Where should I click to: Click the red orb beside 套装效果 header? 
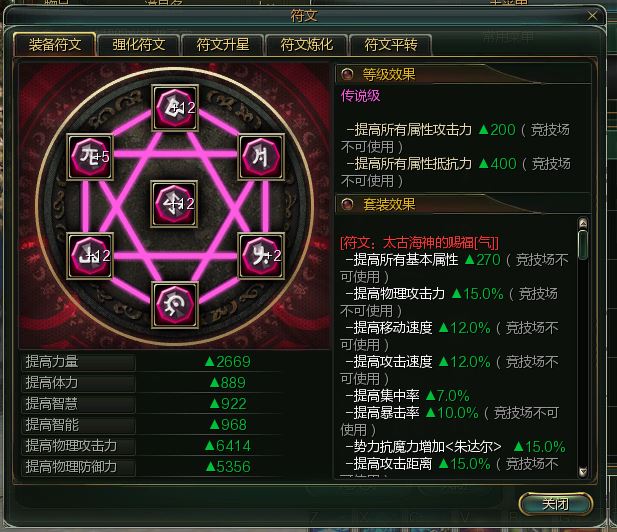[x=347, y=204]
